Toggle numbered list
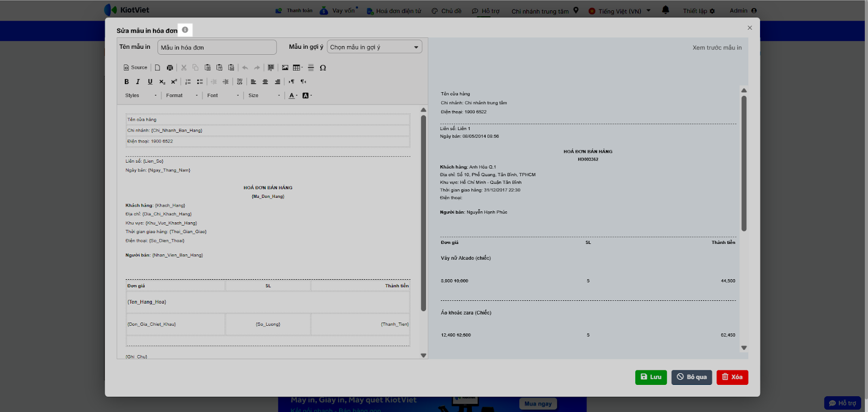Image resolution: width=868 pixels, height=412 pixels. point(188,82)
